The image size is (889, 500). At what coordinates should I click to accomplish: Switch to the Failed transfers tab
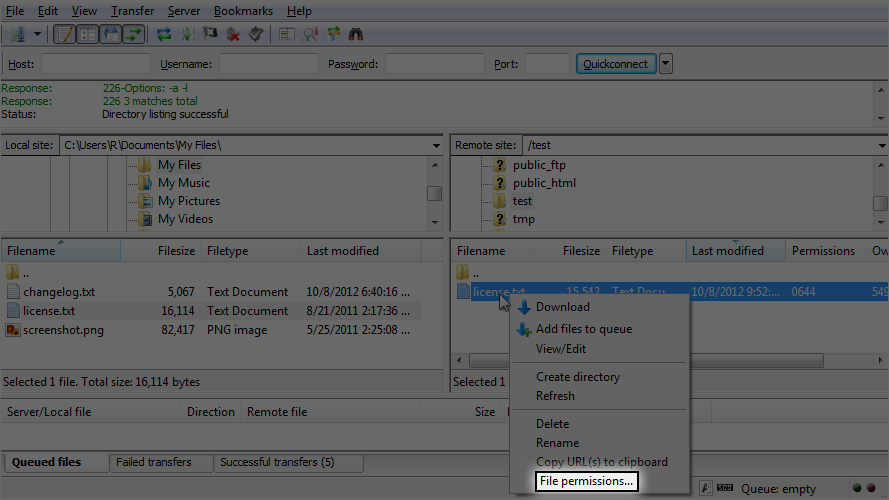[x=154, y=462]
